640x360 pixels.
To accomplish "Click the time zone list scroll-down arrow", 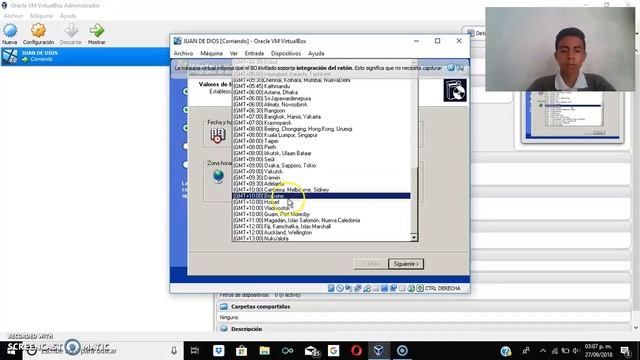I will pos(414,237).
